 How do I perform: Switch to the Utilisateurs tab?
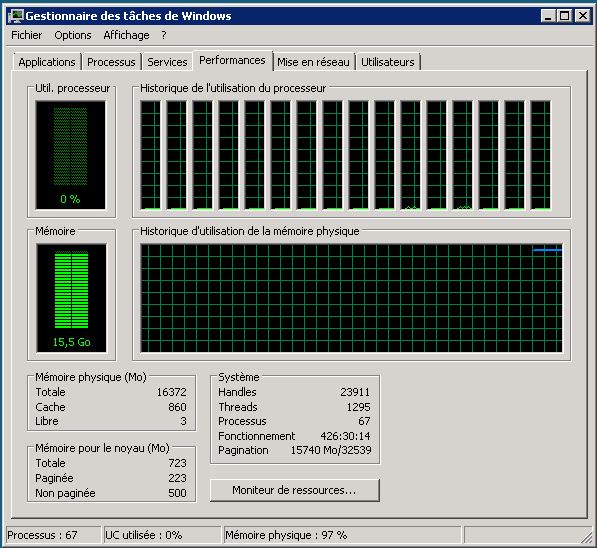point(388,62)
